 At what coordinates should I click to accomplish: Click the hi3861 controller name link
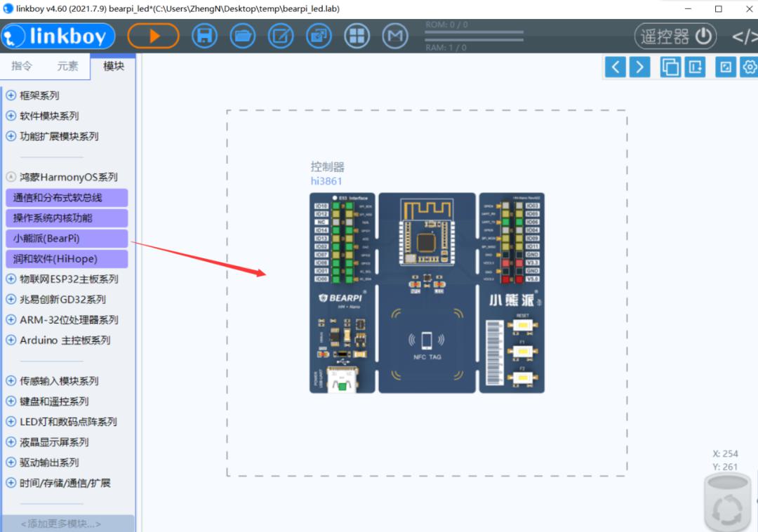tap(326, 181)
